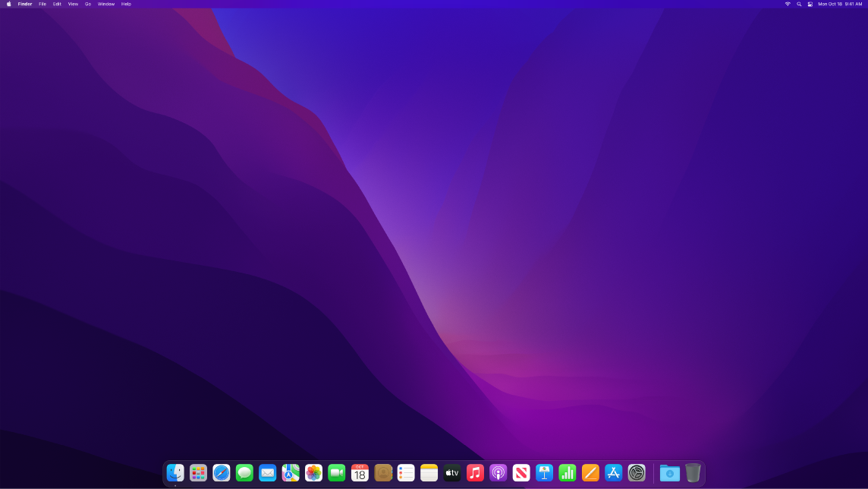Open Spotlight search in the menu bar
The width and height of the screenshot is (868, 489).
(798, 4)
